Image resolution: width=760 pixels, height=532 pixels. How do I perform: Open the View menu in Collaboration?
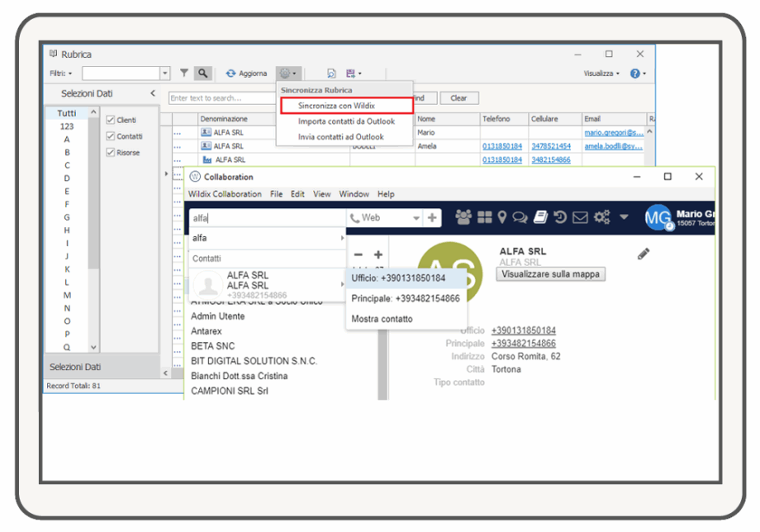point(322,194)
